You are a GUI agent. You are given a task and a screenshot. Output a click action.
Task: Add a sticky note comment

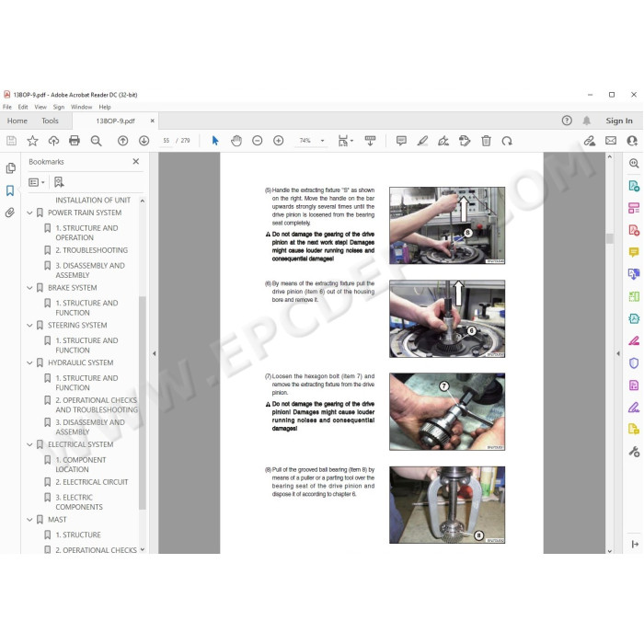click(x=401, y=141)
